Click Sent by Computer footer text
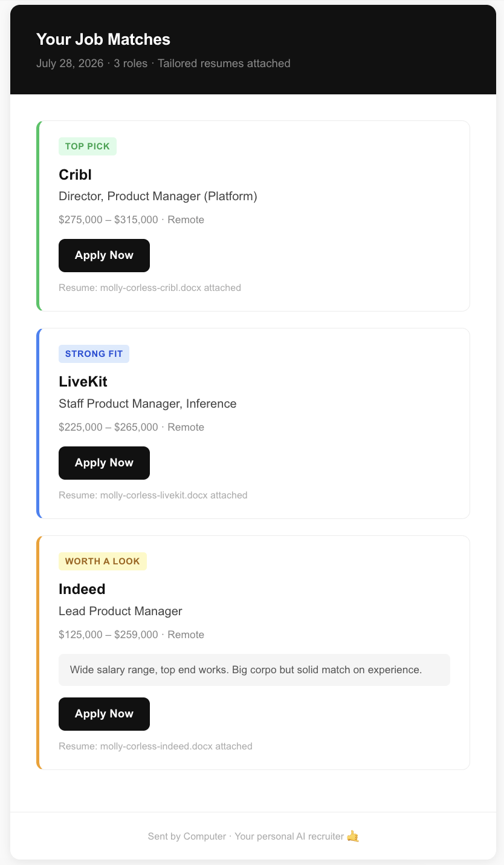The width and height of the screenshot is (504, 865). [x=187, y=837]
